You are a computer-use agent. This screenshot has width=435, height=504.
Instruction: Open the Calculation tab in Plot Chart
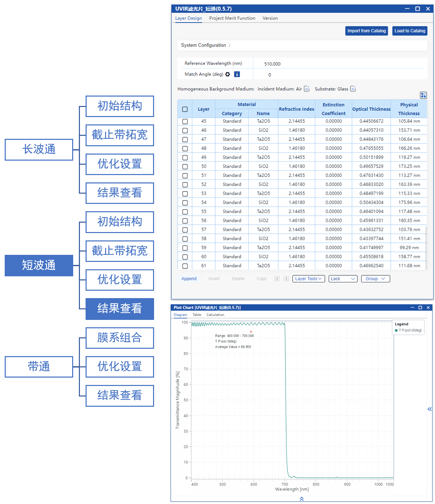pyautogui.click(x=215, y=315)
